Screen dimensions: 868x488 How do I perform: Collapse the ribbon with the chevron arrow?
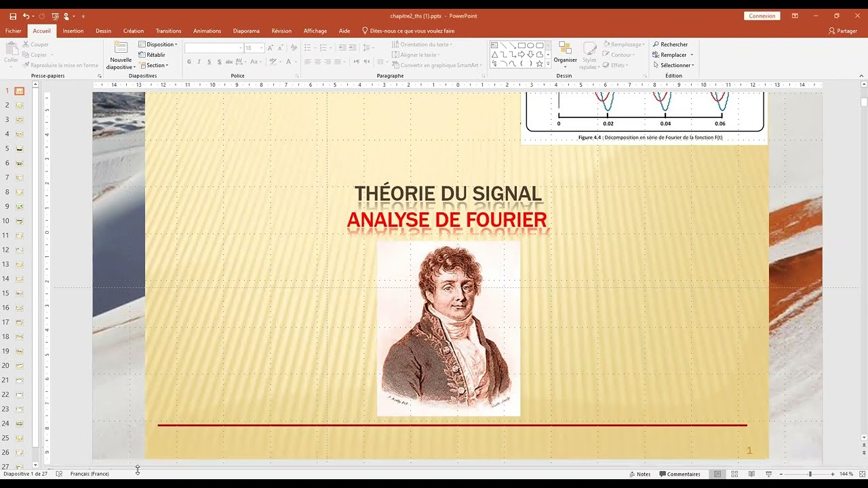(x=861, y=76)
